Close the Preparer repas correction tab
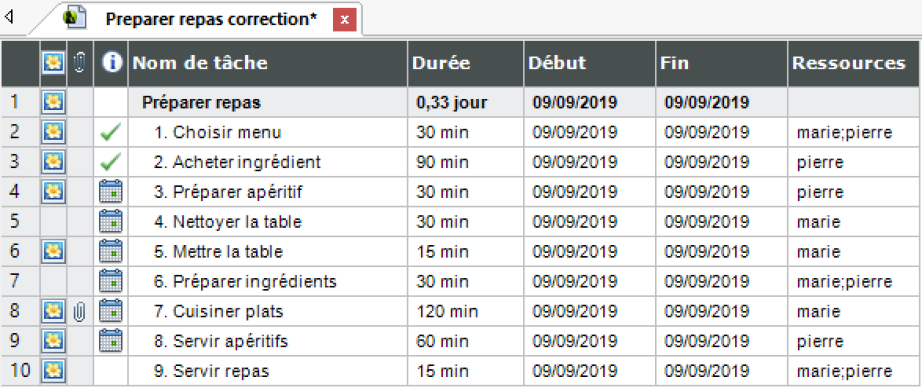Screen dimensions: 922x388 [x=345, y=19]
